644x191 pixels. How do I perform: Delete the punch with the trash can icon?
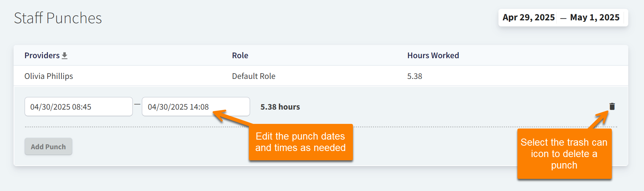click(x=612, y=106)
